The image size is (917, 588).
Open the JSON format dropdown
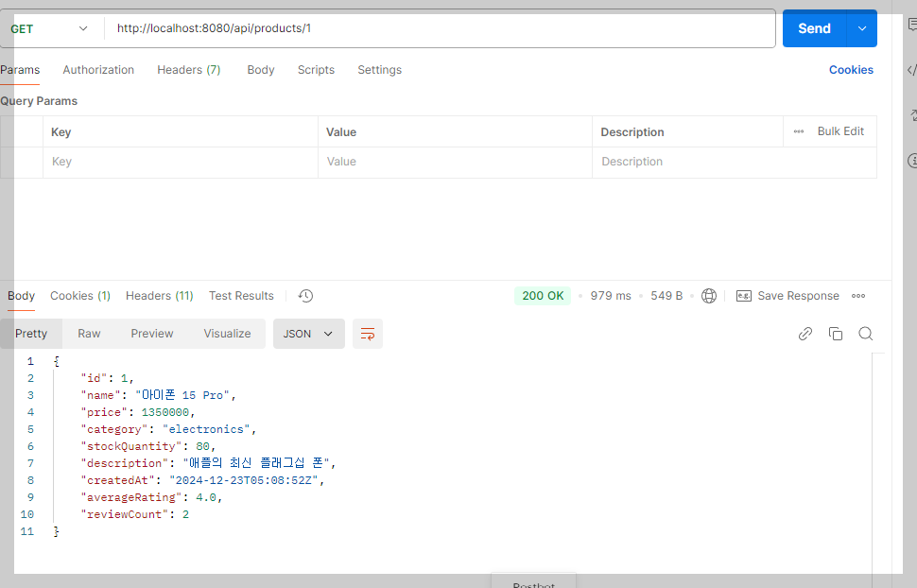click(309, 334)
